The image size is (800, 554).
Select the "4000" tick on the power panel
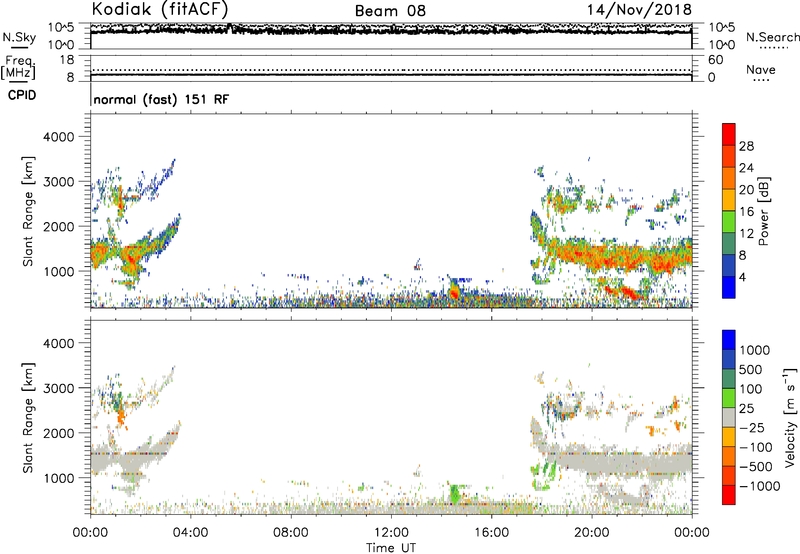point(58,137)
